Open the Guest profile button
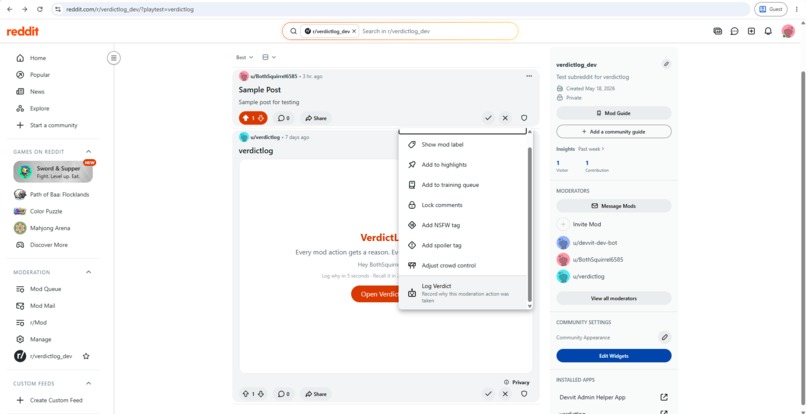The height and width of the screenshot is (414, 806). point(771,9)
